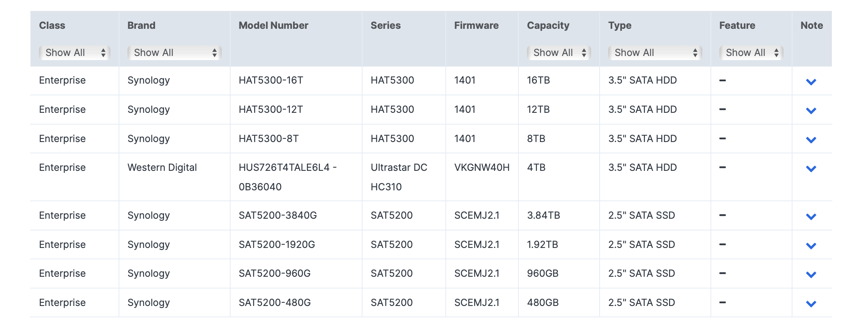Screen dimensions: 868x336
Task: Click the Firmware column header
Action: point(476,25)
